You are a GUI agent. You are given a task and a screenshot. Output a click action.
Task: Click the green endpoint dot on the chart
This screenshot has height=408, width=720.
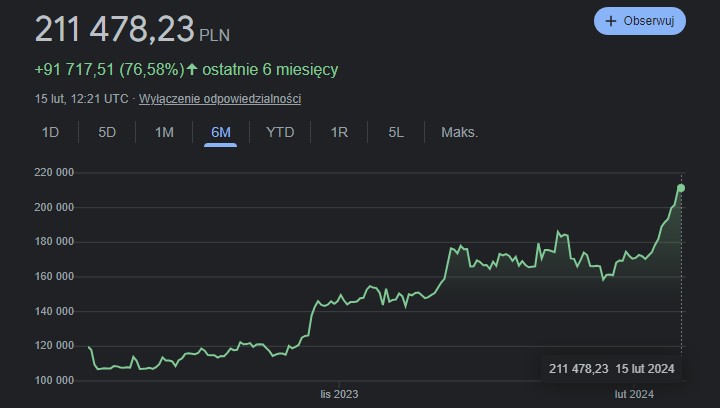pos(681,188)
